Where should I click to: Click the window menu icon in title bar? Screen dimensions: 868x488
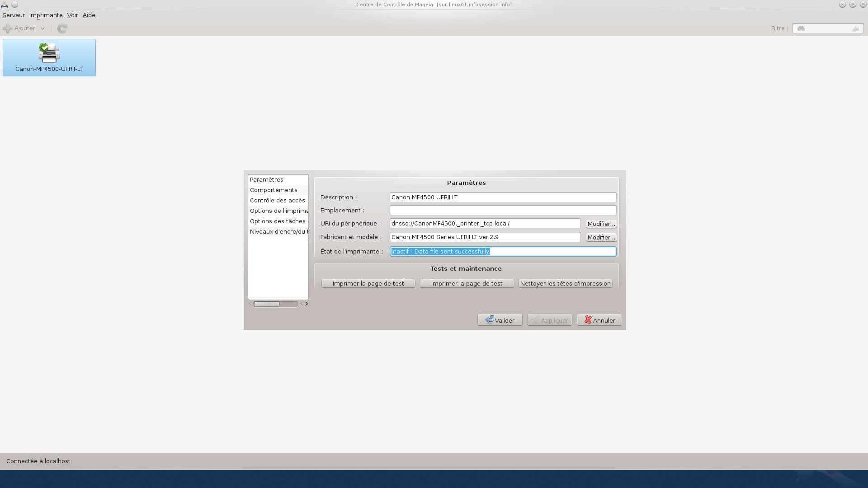point(5,5)
